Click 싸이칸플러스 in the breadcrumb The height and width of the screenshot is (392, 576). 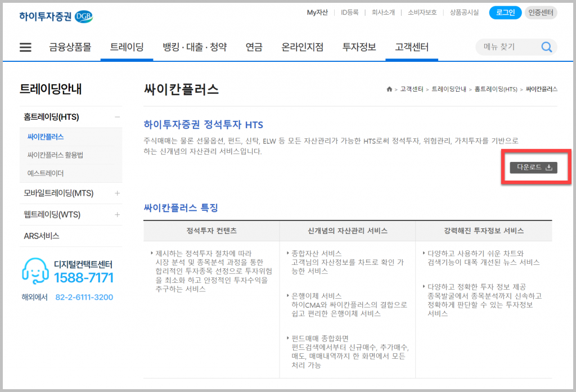pyautogui.click(x=542, y=89)
